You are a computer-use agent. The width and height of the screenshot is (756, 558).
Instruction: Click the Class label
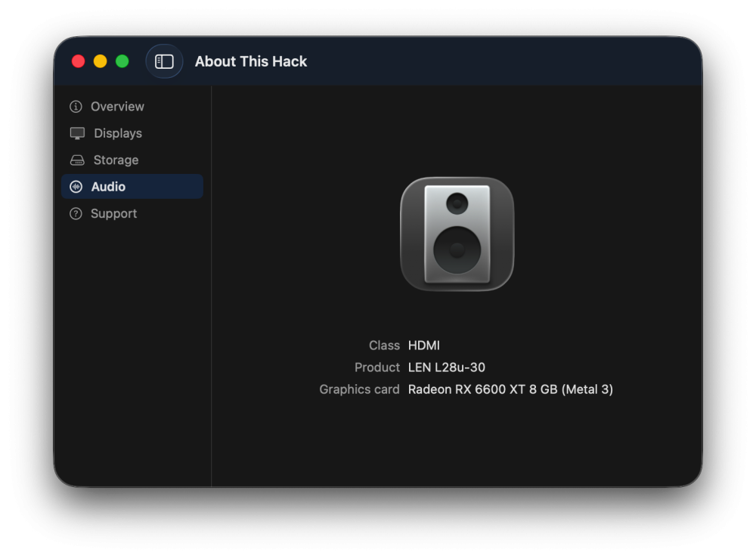click(384, 346)
